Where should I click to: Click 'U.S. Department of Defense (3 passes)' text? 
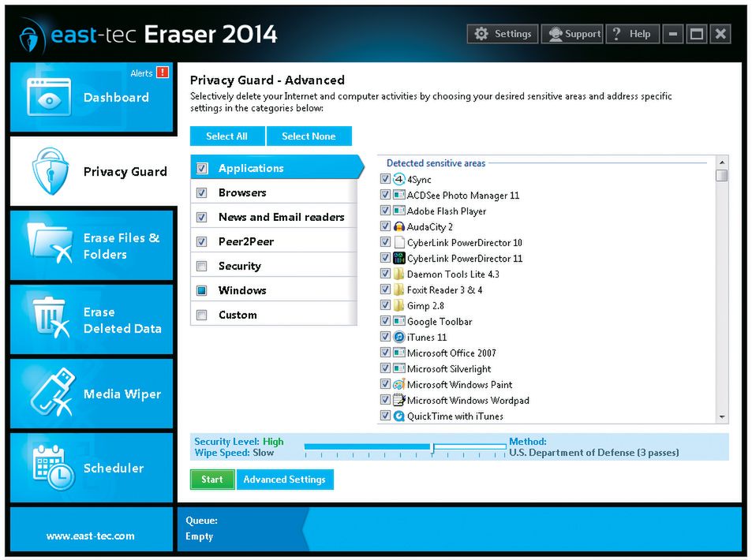pos(594,453)
